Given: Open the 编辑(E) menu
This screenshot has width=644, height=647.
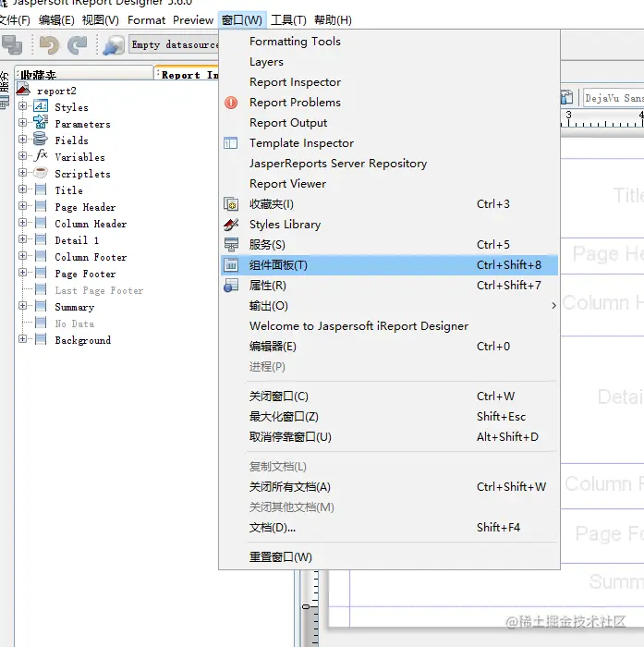Looking at the screenshot, I should click(56, 19).
